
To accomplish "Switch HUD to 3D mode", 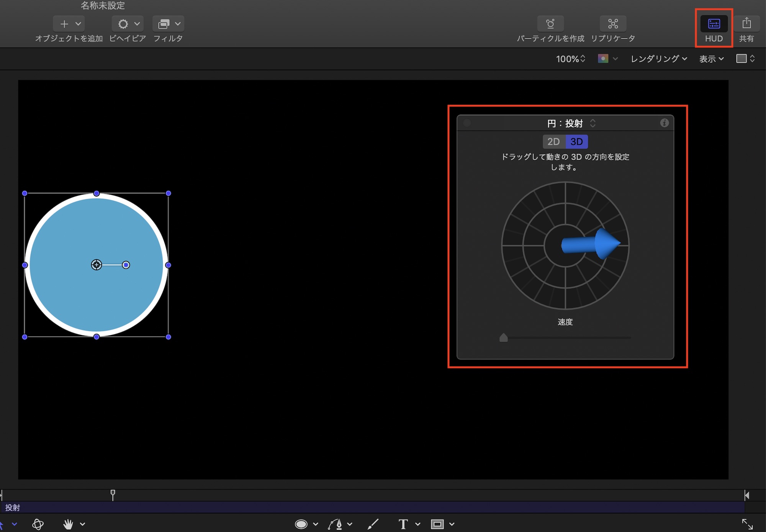I will (x=576, y=142).
